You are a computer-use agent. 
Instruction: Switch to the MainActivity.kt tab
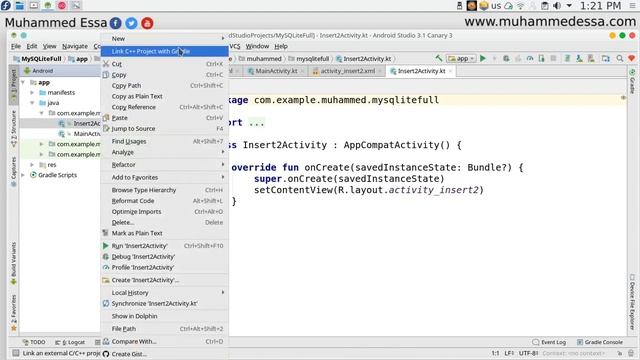click(x=276, y=71)
